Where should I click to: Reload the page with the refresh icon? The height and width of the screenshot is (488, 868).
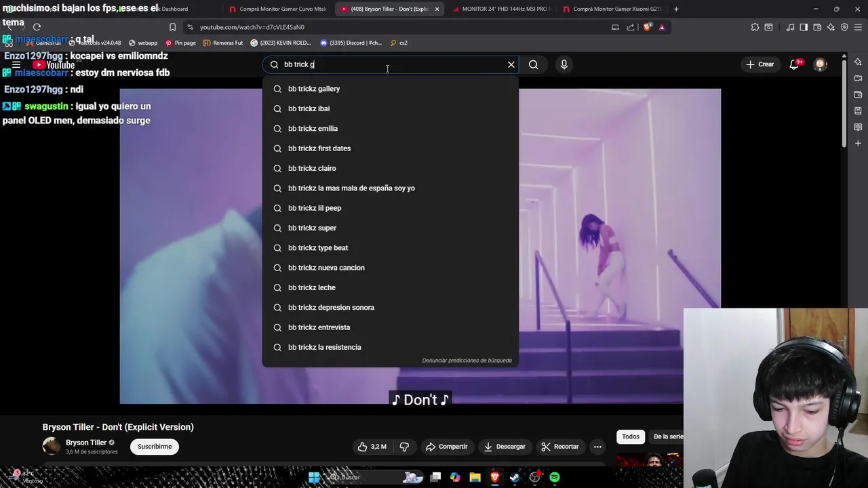pyautogui.click(x=37, y=27)
